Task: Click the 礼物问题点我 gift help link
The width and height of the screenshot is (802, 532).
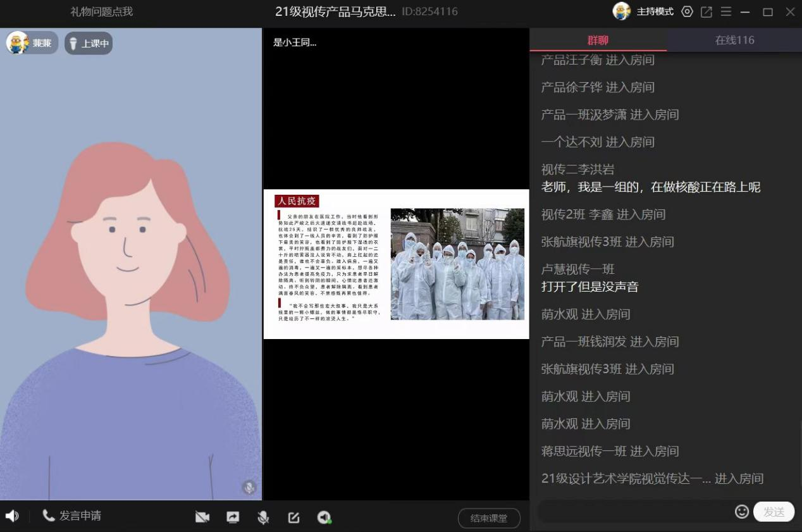Action: click(x=101, y=12)
